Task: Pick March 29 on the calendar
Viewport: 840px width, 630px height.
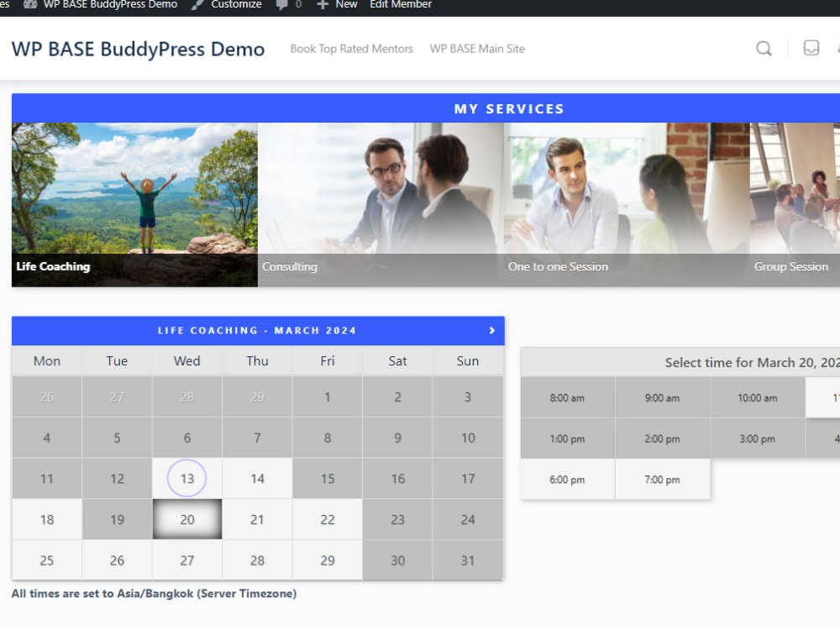Action: 328,560
